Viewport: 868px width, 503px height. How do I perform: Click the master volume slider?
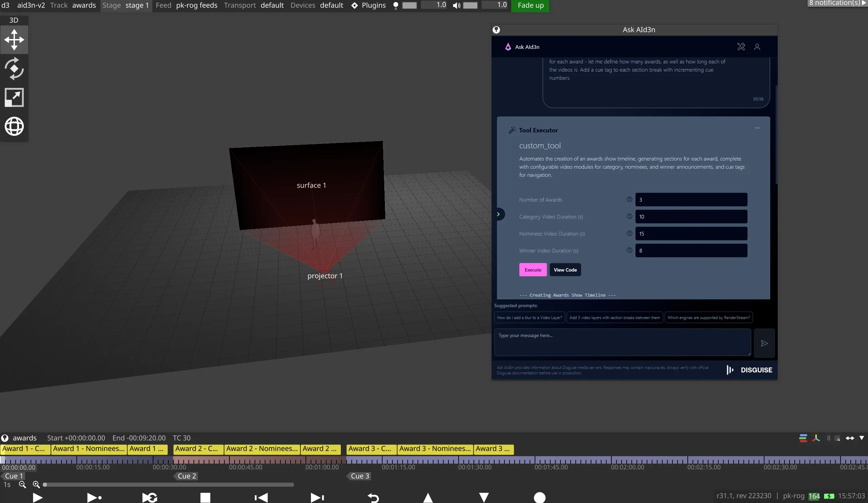(x=470, y=5)
